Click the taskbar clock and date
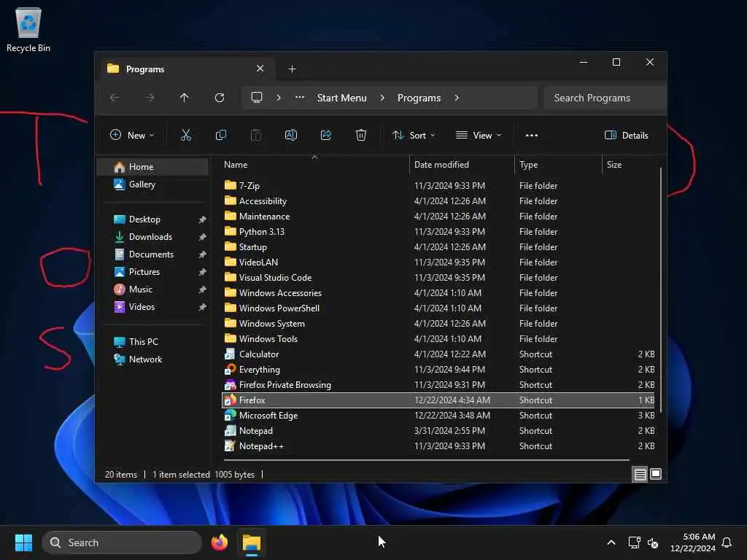747x560 pixels. (693, 542)
